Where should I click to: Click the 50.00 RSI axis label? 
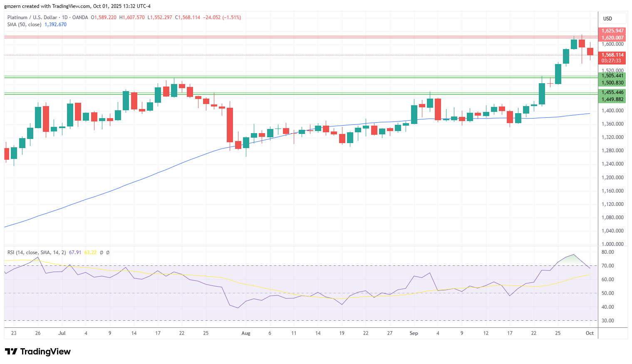point(608,293)
